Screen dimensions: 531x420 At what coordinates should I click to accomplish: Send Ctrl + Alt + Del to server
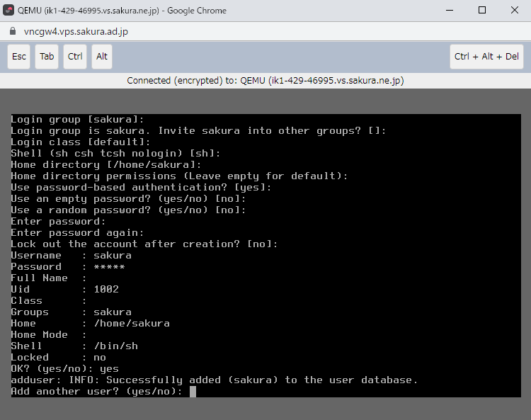486,57
